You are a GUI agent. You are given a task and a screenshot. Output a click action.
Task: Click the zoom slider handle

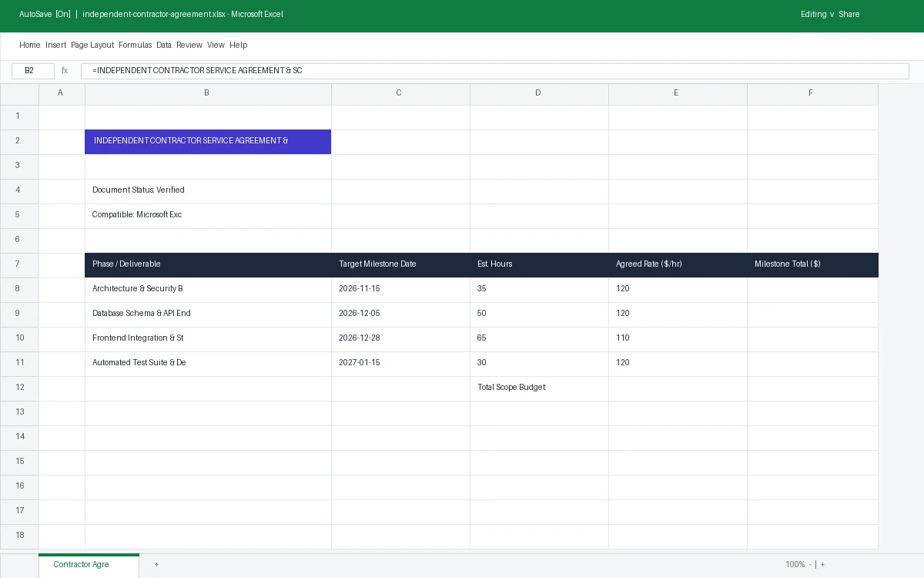pyautogui.click(x=815, y=565)
